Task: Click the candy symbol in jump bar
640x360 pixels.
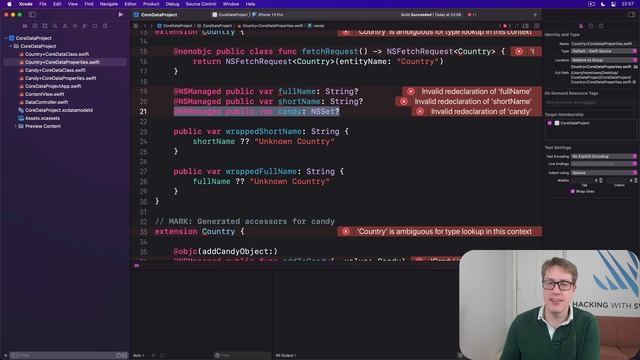Action: click(316, 26)
